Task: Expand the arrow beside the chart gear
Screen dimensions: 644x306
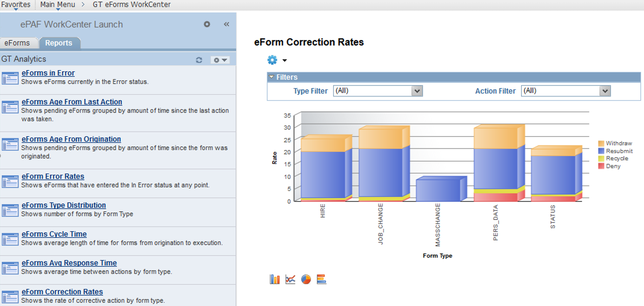Action: (x=285, y=60)
